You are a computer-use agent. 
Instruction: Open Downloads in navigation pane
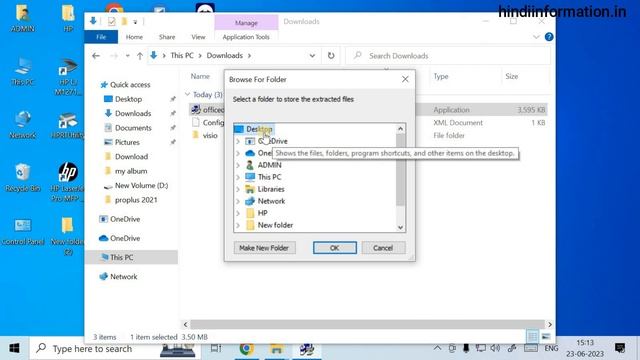[x=133, y=113]
